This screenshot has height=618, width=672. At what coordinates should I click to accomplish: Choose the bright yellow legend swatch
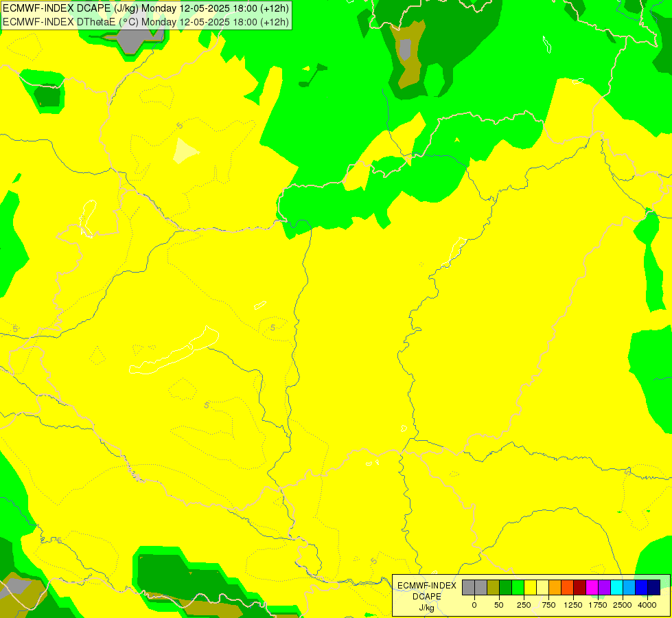[530, 587]
